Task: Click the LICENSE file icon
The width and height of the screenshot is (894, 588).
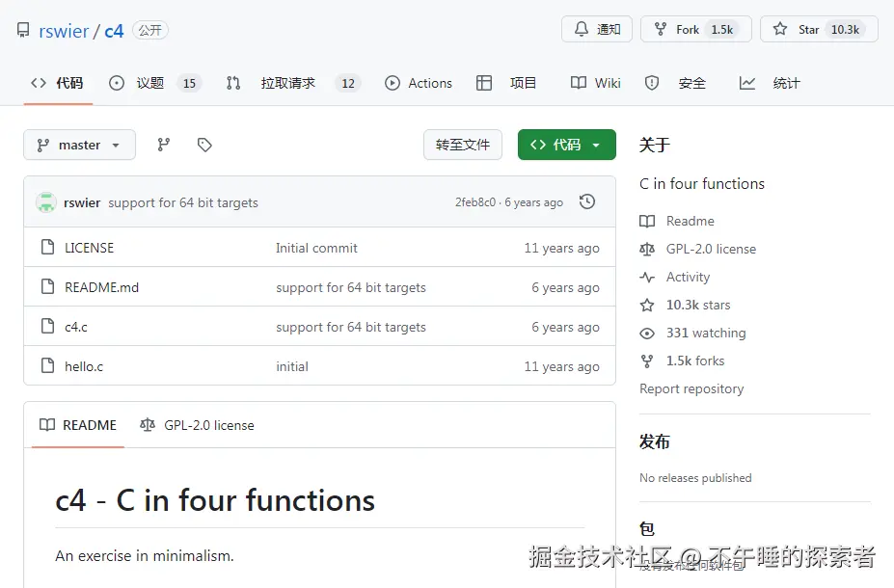Action: pyautogui.click(x=48, y=248)
